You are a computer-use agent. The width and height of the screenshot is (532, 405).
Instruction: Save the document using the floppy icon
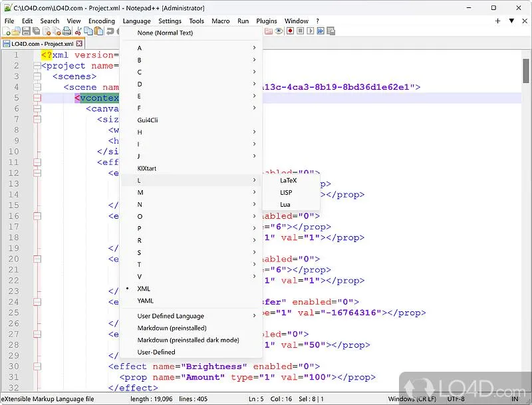tap(26, 31)
